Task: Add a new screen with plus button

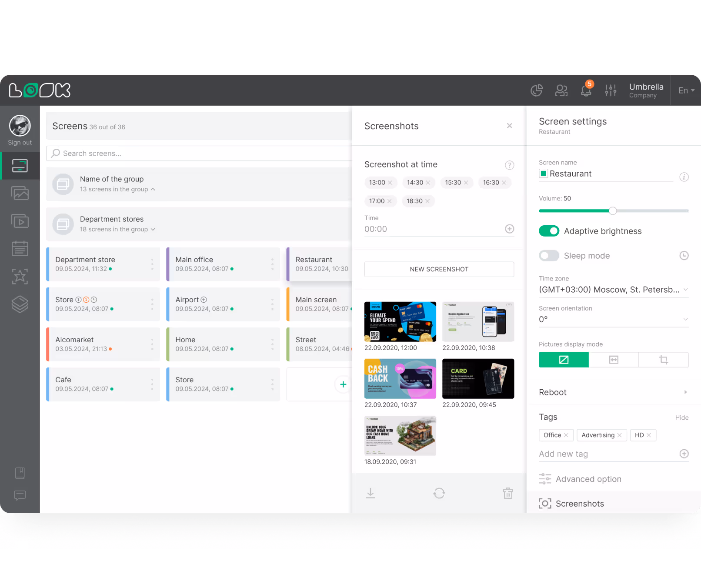Action: click(x=343, y=384)
